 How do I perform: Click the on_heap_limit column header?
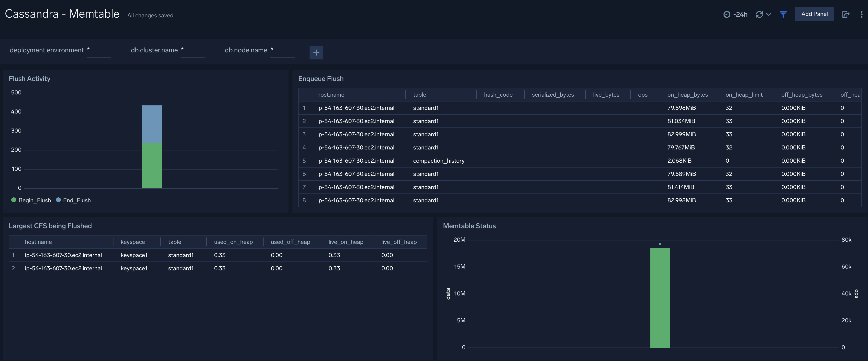[x=744, y=95]
